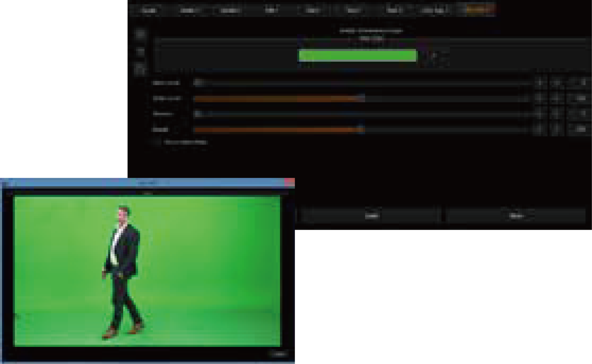Click the middle icon in the left sidebar column

point(140,52)
